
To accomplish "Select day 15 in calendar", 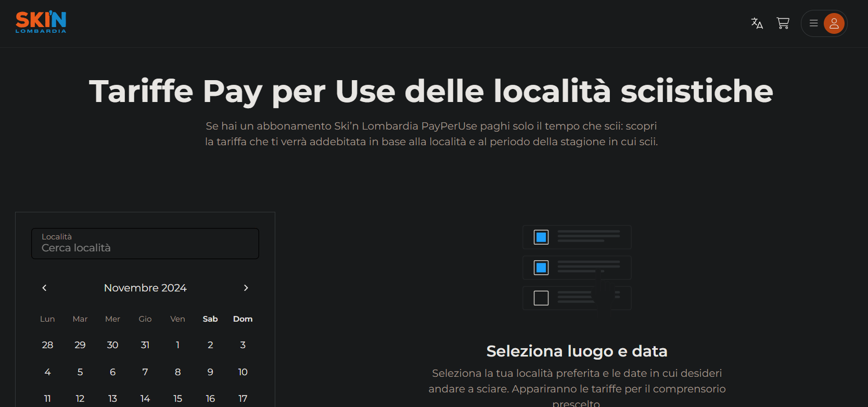I will 177,398.
